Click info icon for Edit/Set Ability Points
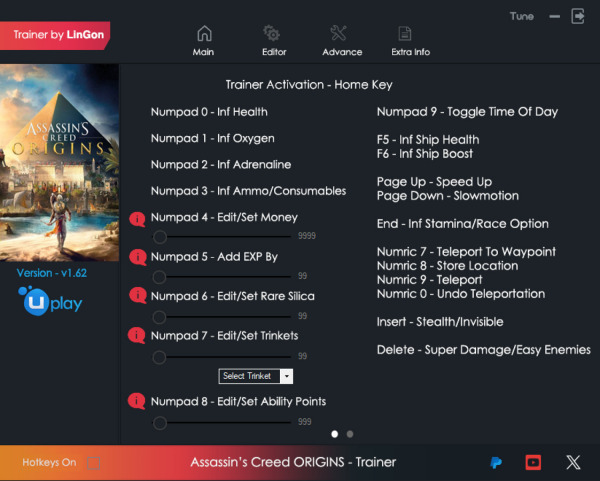The width and height of the screenshot is (600, 481). tap(136, 401)
